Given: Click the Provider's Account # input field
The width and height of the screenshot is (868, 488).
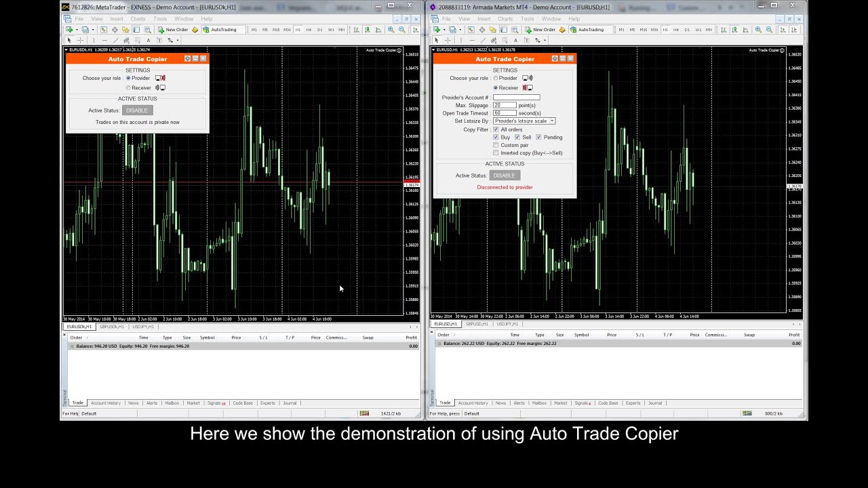Looking at the screenshot, I should (517, 97).
